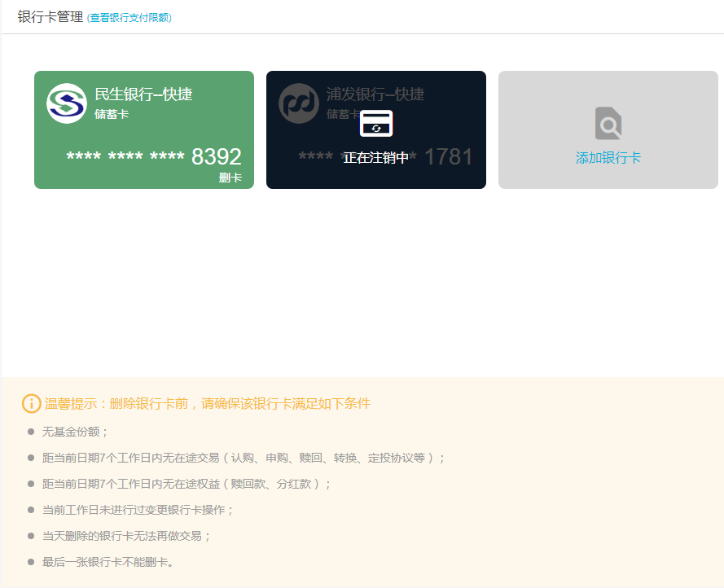Click 删卡 on the Minsheng Bank card
Viewport: 724px width, 588px height.
pos(230,178)
